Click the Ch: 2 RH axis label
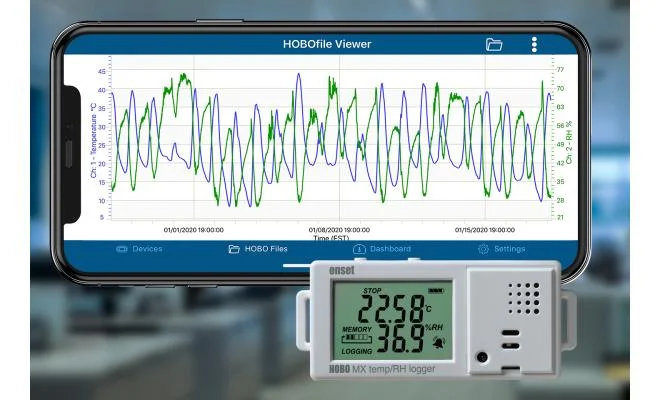 pyautogui.click(x=570, y=140)
